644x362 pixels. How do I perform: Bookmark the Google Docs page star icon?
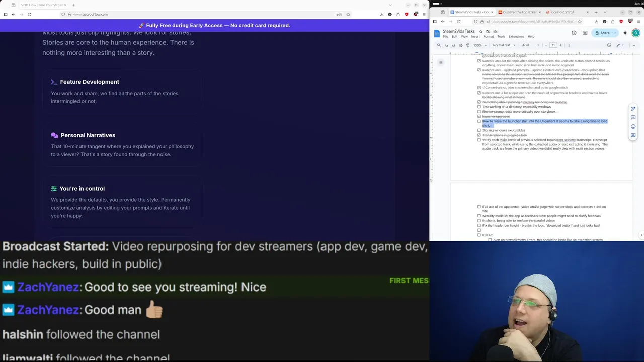click(x=580, y=21)
